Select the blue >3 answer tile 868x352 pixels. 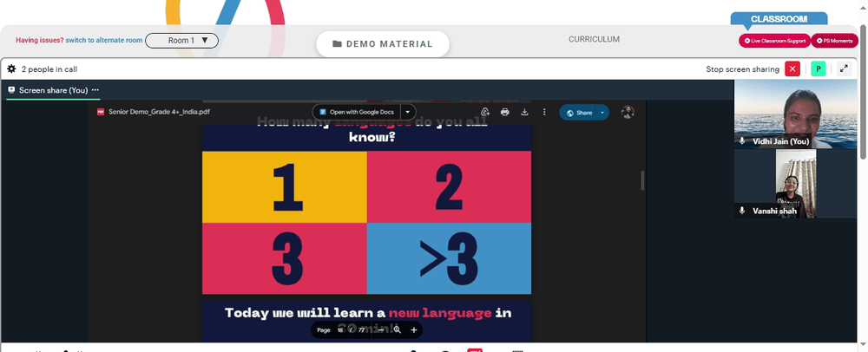pyautogui.click(x=449, y=258)
